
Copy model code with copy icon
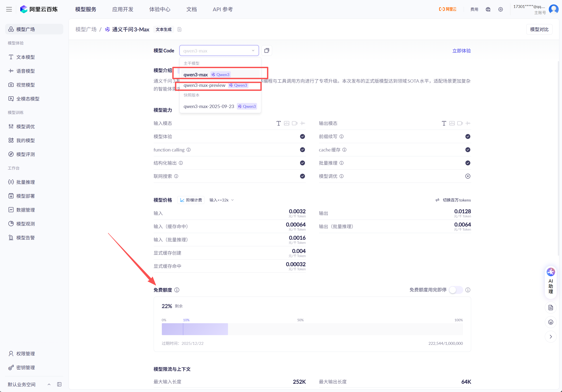(267, 51)
